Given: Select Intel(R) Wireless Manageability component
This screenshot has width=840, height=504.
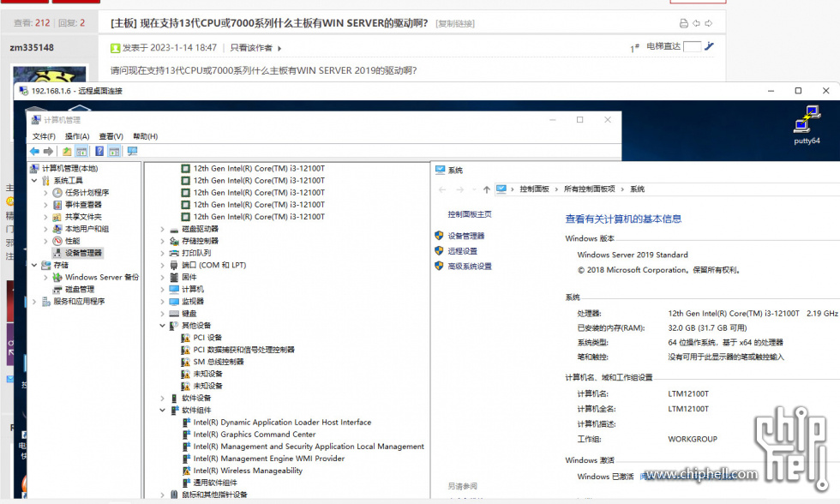Looking at the screenshot, I should click(248, 471).
